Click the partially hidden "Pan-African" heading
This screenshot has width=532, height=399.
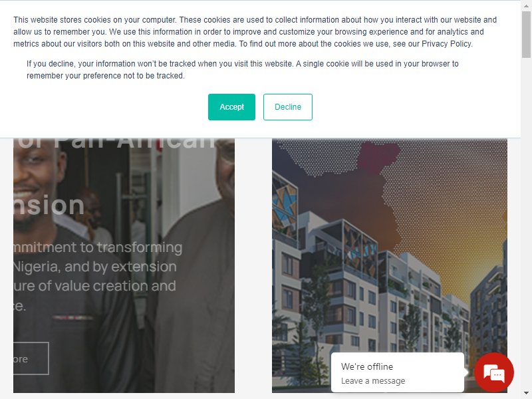(115, 143)
